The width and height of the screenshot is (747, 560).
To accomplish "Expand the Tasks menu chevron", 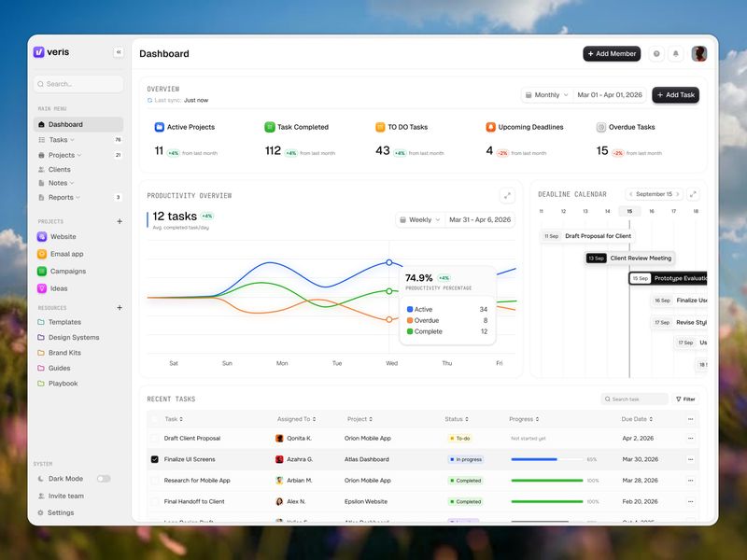I will pos(73,140).
